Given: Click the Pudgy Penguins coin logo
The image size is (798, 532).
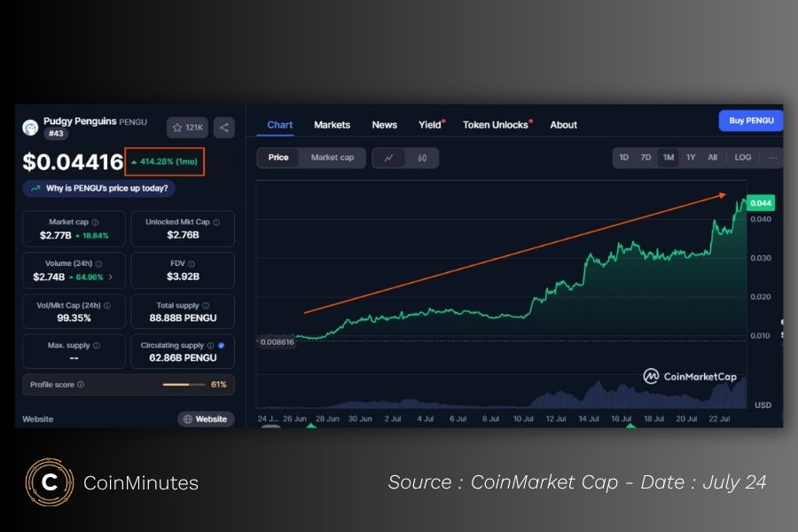Looking at the screenshot, I should [30, 128].
